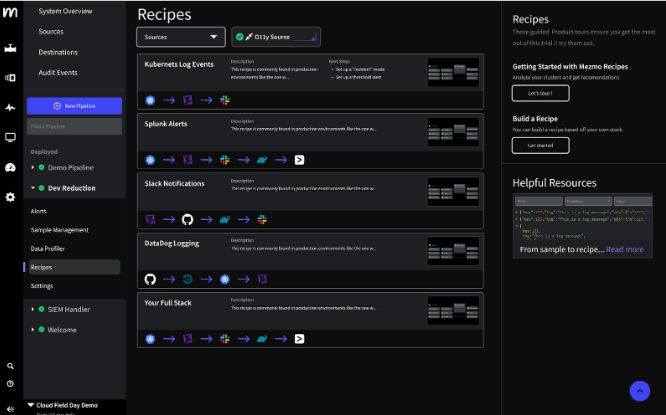Open the SIEM Handler pipeline entry
The height and width of the screenshot is (415, 666).
(x=68, y=309)
